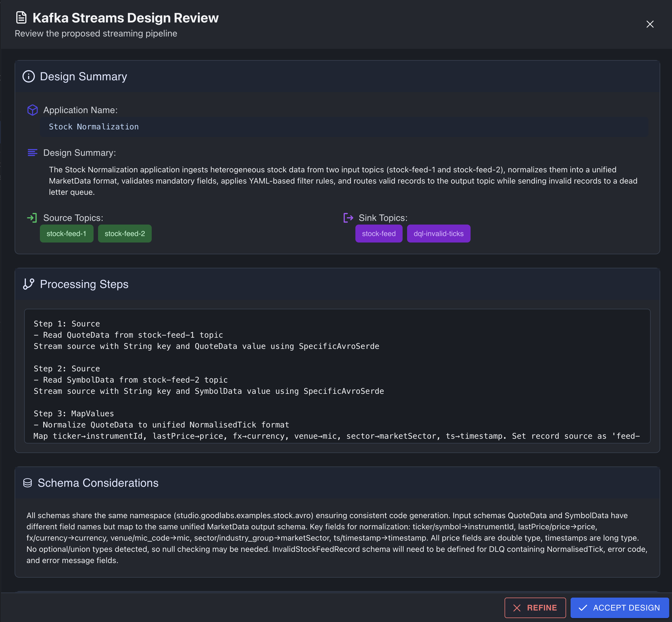Click the dql-invalid-ticks sink topic chip

438,234
